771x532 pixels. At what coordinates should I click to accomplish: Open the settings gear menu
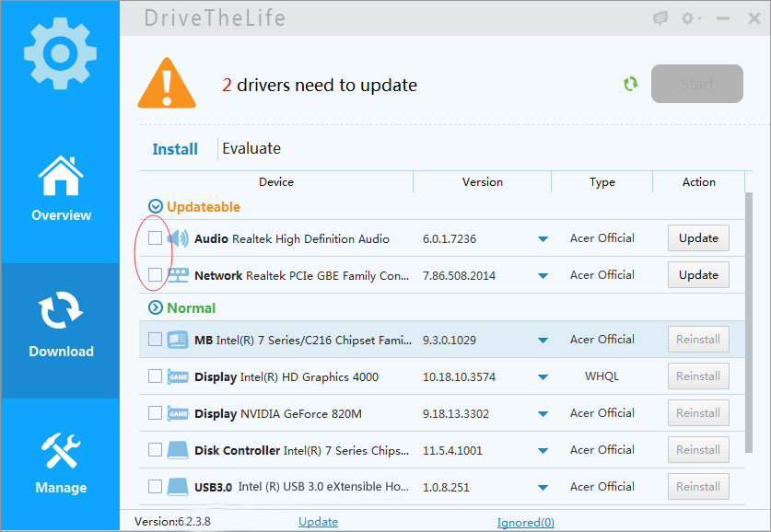(691, 18)
